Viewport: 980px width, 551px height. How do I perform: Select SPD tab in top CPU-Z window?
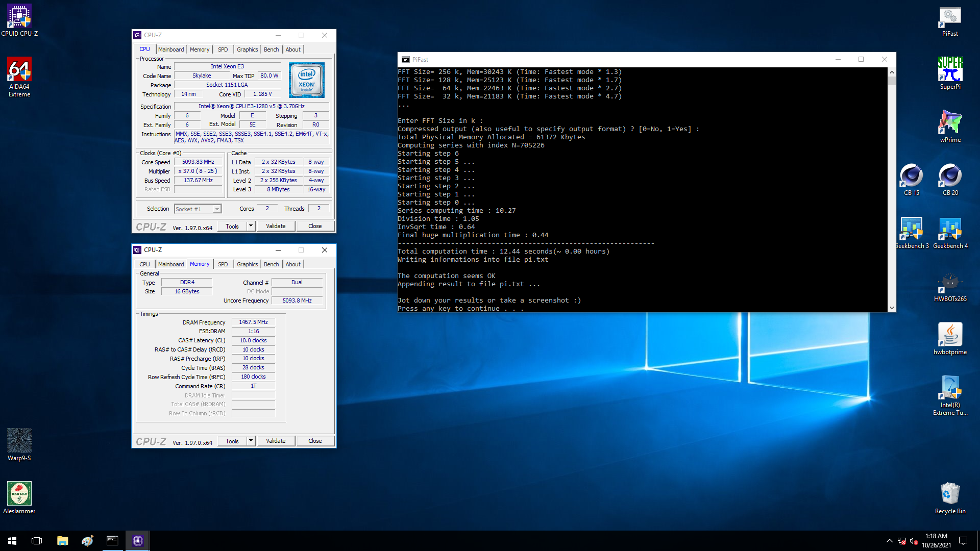223,49
